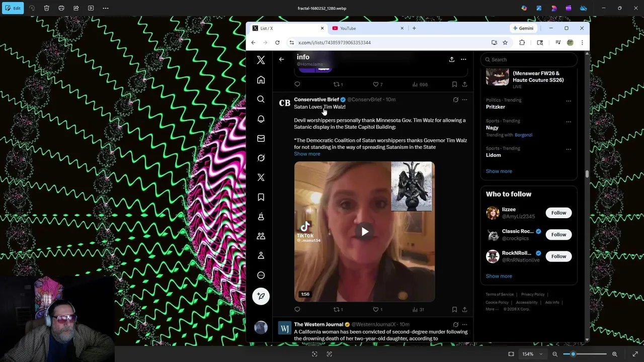This screenshot has height=362, width=644.
Task: Reply to the Conservative Brief post
Action: click(297, 309)
